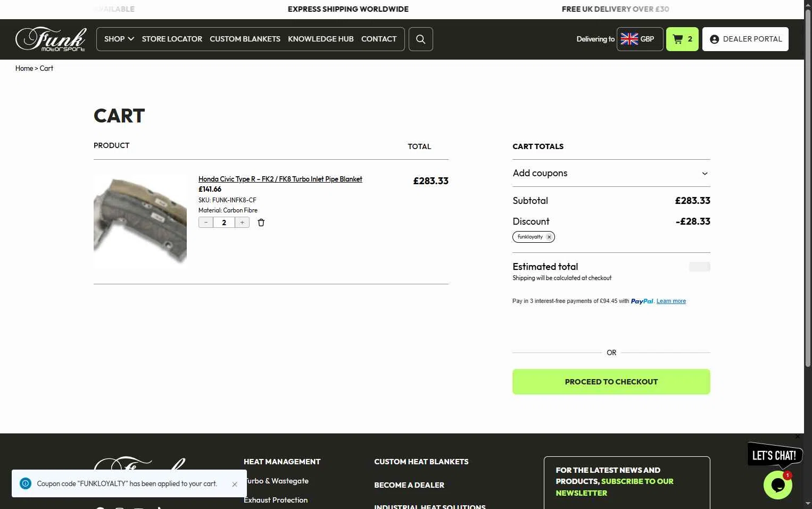Click the search magnifier icon
Image resolution: width=812 pixels, height=509 pixels.
pyautogui.click(x=420, y=39)
